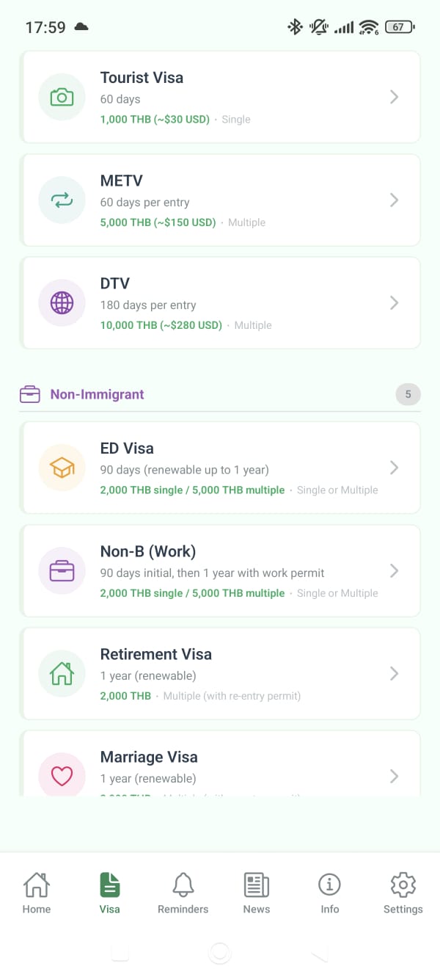The height and width of the screenshot is (980, 440).
Task: Tap the heart icon for Marriage Visa
Action: pos(62,775)
